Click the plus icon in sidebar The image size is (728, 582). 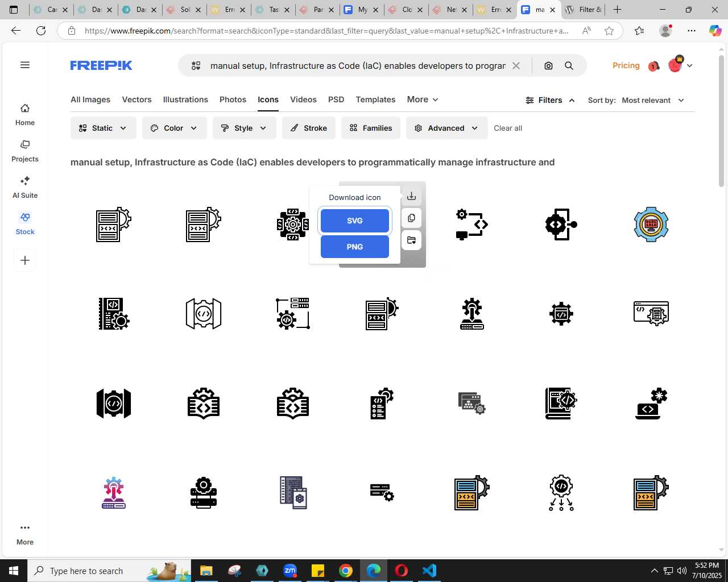(25, 260)
